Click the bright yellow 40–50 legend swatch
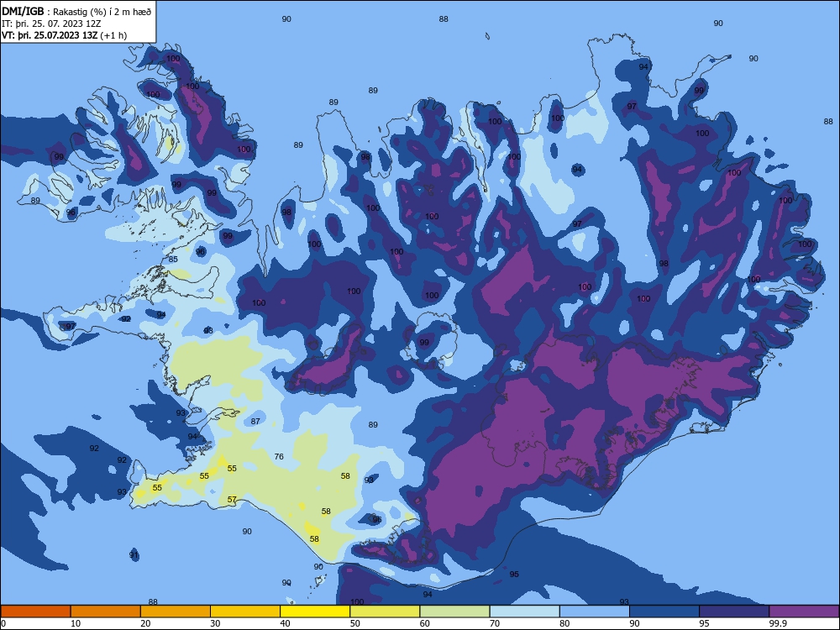Image resolution: width=840 pixels, height=630 pixels. [315, 612]
